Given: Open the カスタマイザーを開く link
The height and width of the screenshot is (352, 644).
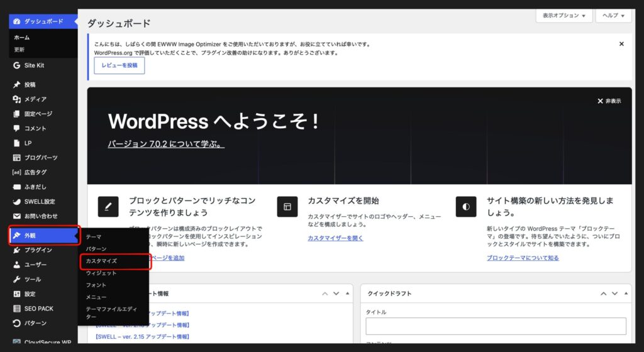Looking at the screenshot, I should [336, 238].
